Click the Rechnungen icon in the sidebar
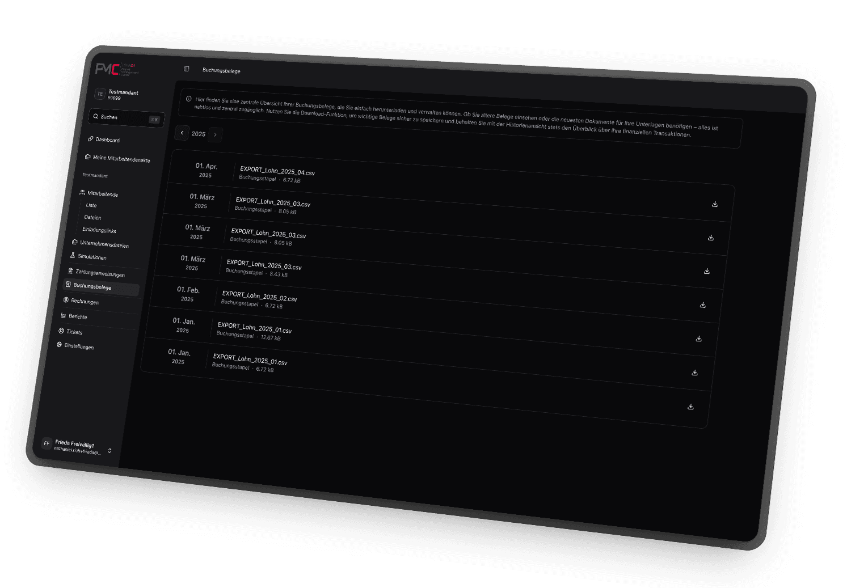 [66, 300]
